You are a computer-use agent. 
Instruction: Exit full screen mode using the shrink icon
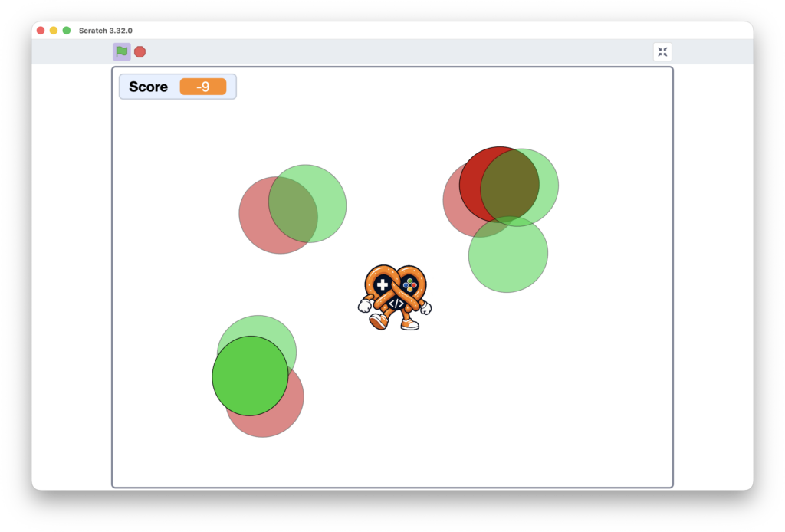[662, 51]
